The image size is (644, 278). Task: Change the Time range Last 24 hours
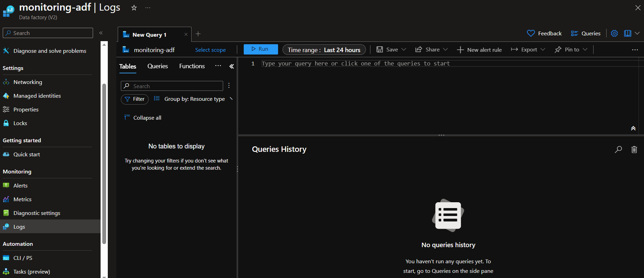pos(324,50)
